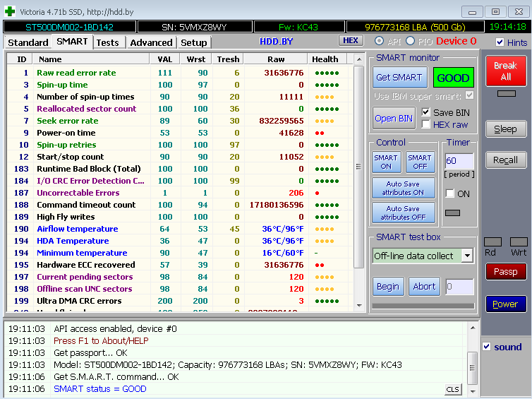532x399 pixels.
Task: Click the blue Power button
Action: point(506,304)
